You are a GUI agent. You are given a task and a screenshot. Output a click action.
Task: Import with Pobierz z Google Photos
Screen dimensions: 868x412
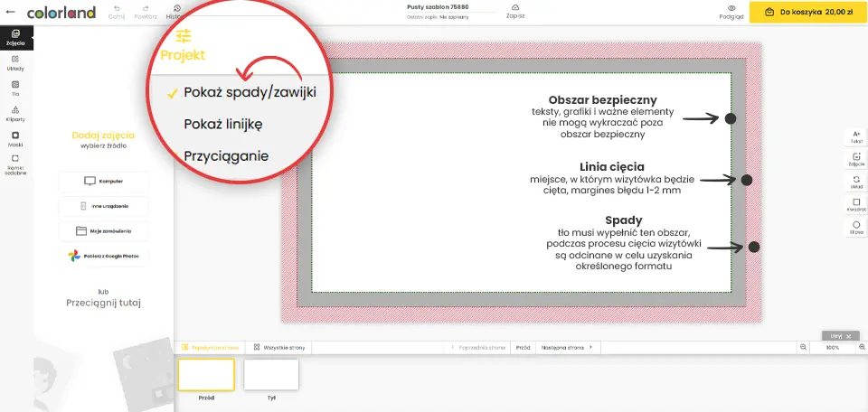point(103,256)
